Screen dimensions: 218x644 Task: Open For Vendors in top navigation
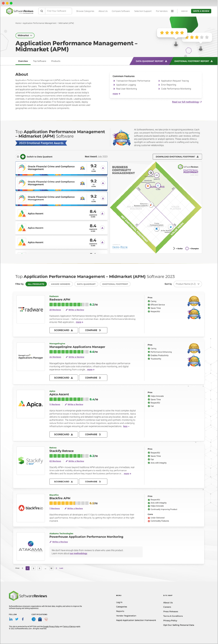tap(162, 11)
